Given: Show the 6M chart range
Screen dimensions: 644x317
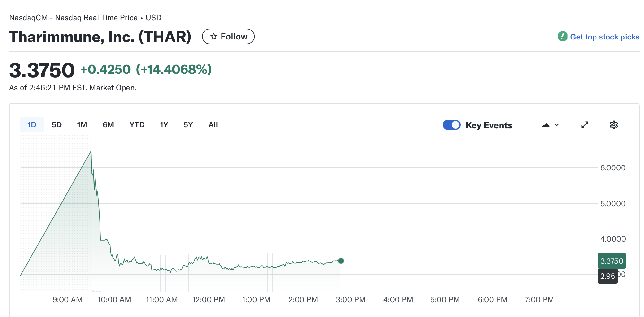Looking at the screenshot, I should pyautogui.click(x=108, y=125).
